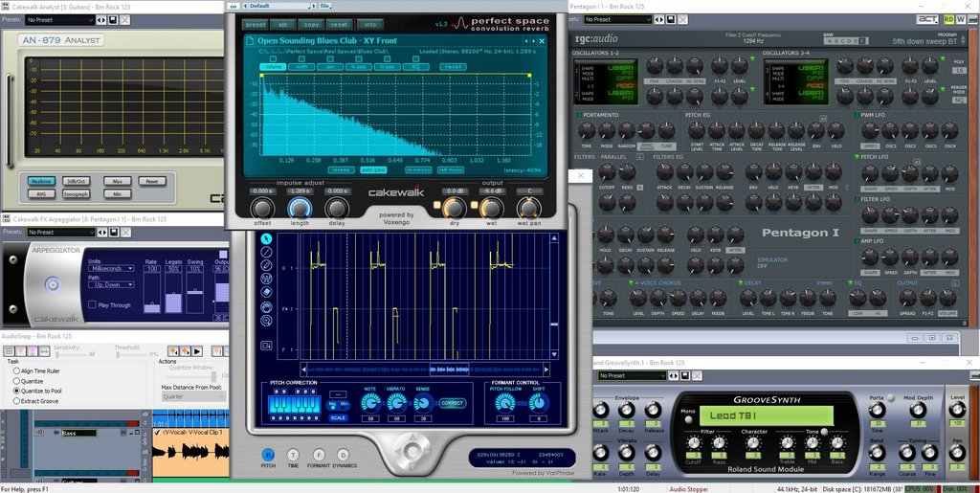This screenshot has height=493, width=980.
Task: Select the vibrato wave tool in V-Vocal
Action: coord(267,278)
